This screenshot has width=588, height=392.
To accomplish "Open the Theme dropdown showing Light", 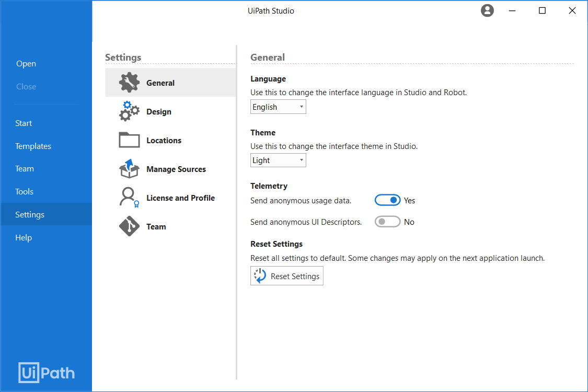I will tap(278, 160).
